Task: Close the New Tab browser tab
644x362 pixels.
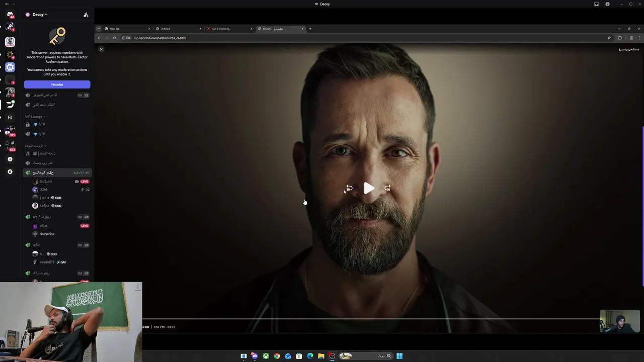Action: coord(149,29)
